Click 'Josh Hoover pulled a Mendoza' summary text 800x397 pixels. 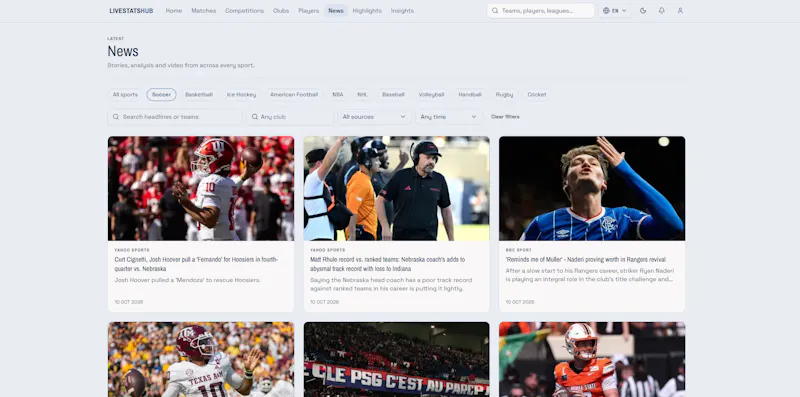187,280
